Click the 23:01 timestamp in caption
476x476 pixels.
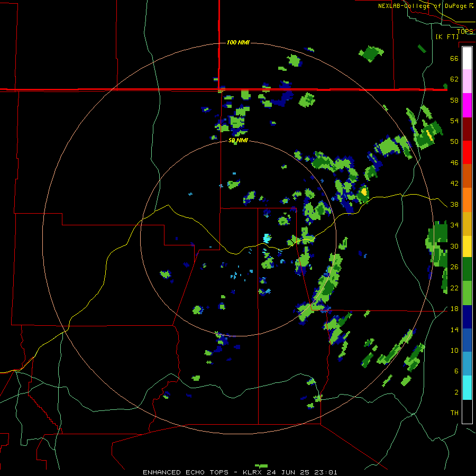tap(326, 472)
